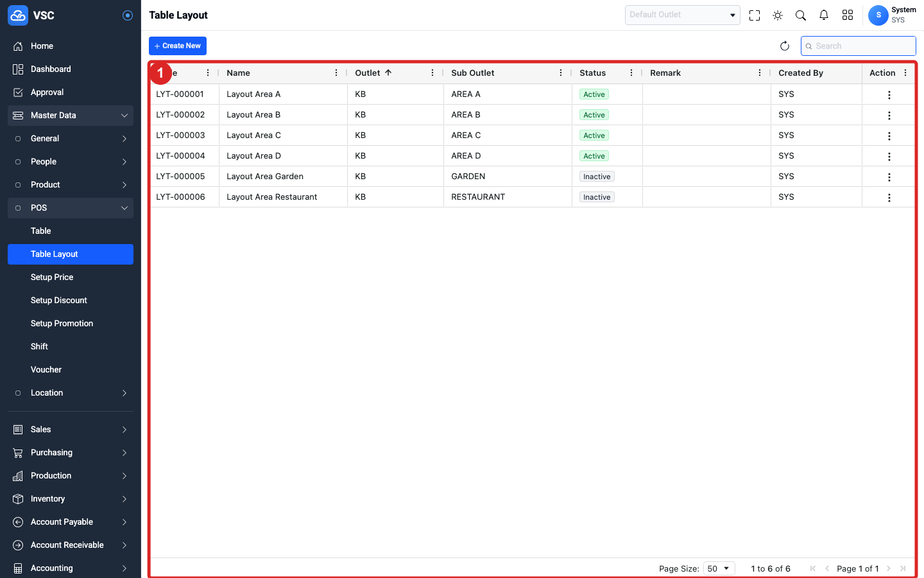
Task: Open the Sub Outlet column menu
Action: (x=561, y=73)
